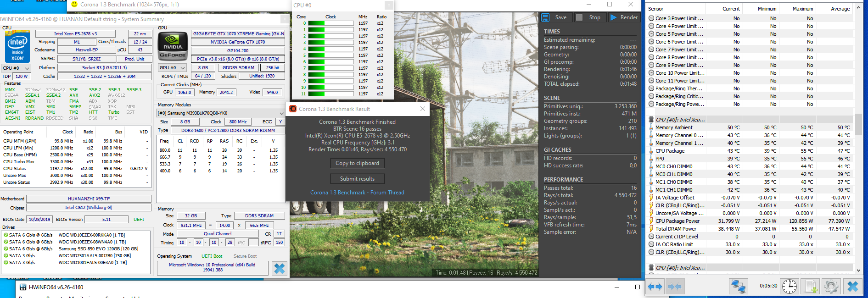Click status icon of Samsung SSD 850 EVO drive

point(6,248)
